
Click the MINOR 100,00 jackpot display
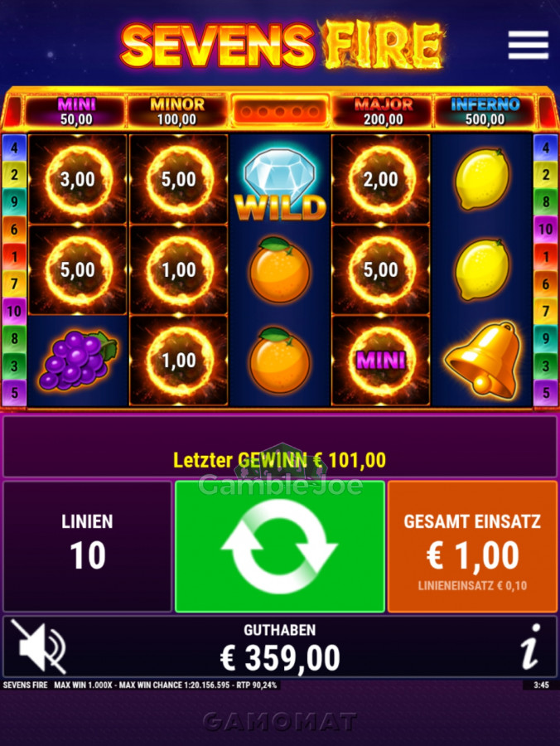(176, 111)
